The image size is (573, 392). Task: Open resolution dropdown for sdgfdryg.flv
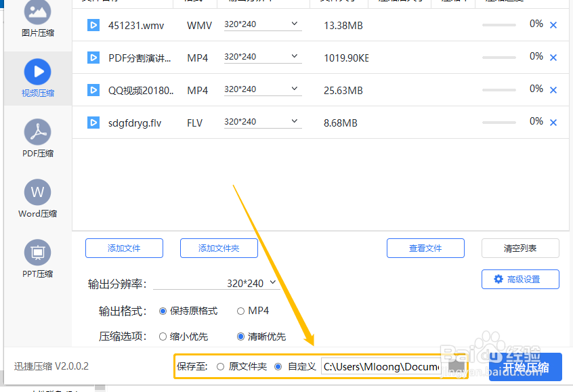coord(263,122)
